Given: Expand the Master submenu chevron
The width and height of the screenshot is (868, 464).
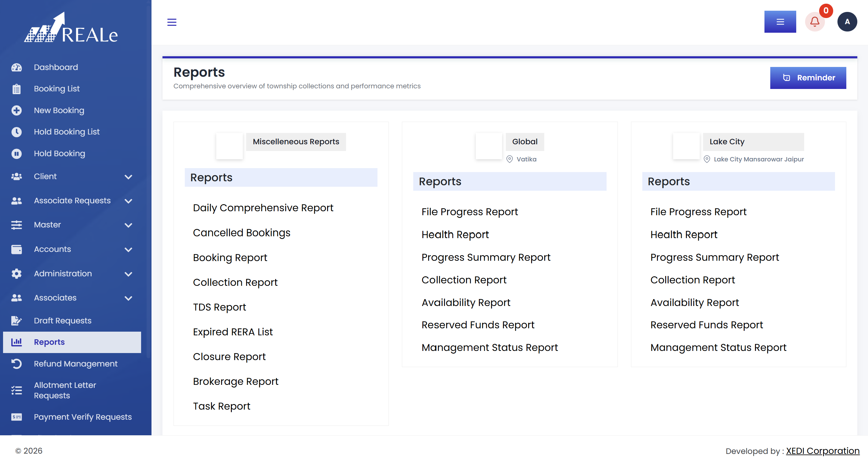Looking at the screenshot, I should click(128, 225).
